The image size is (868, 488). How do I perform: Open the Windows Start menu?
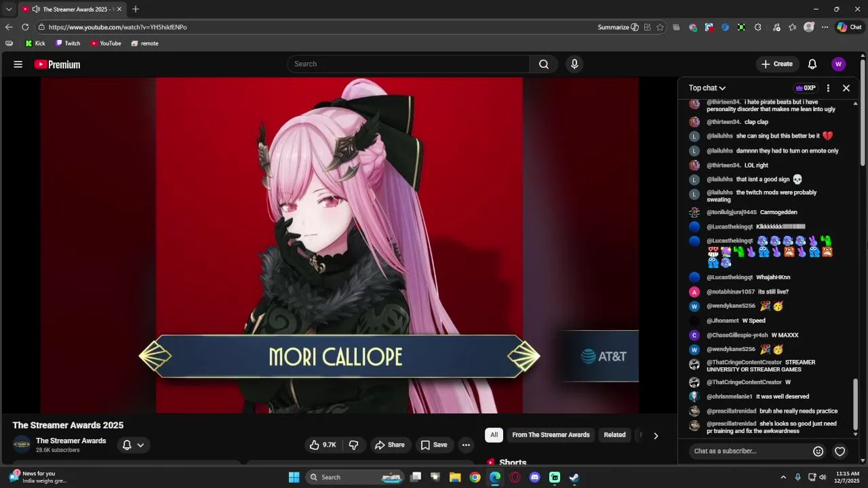coord(294,477)
